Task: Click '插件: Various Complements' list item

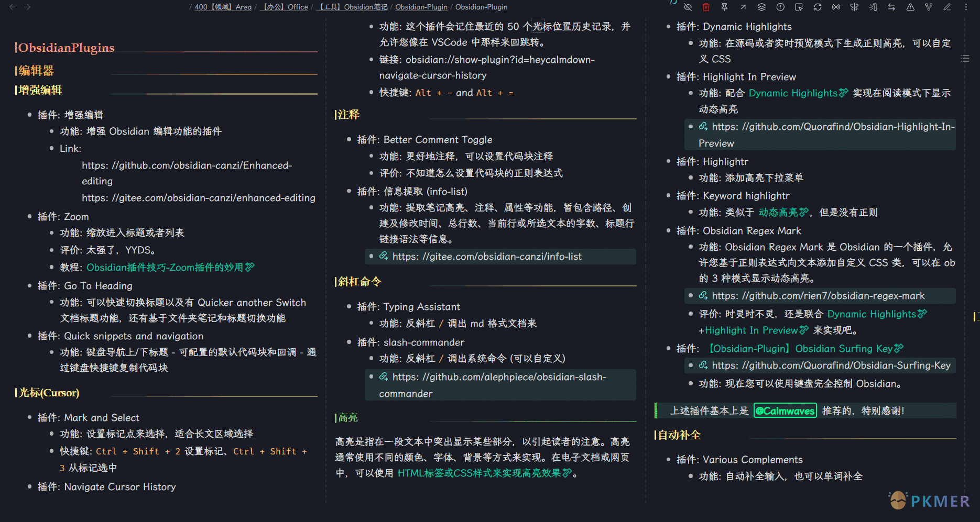Action: tap(739, 460)
